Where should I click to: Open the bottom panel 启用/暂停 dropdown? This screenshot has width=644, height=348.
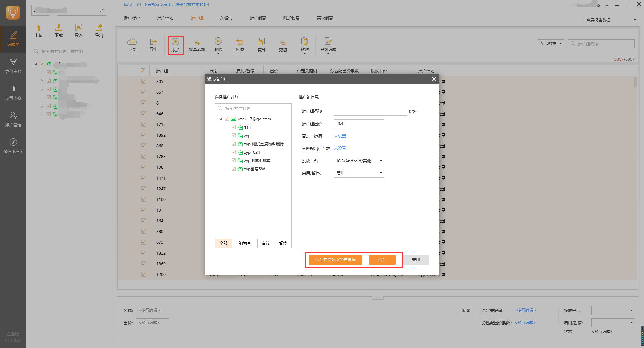(x=613, y=323)
